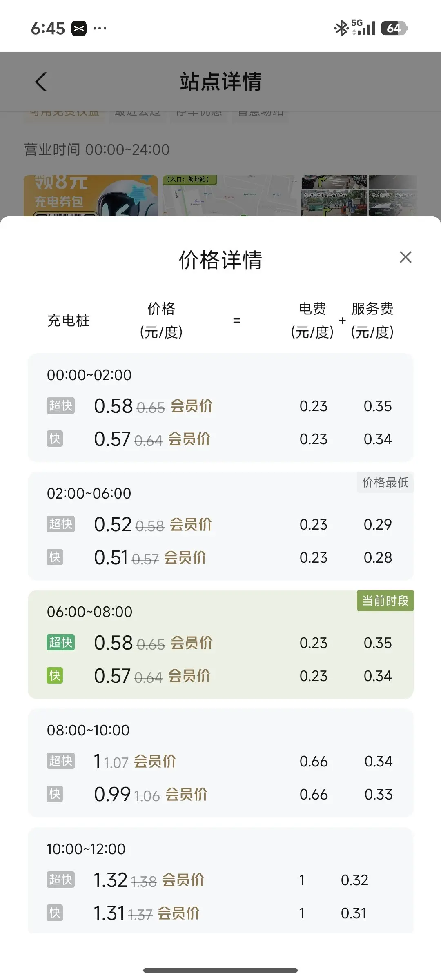Screen dimensions: 441x980
Task: Open the 领8元充电券包 coupon banner
Action: point(91,196)
